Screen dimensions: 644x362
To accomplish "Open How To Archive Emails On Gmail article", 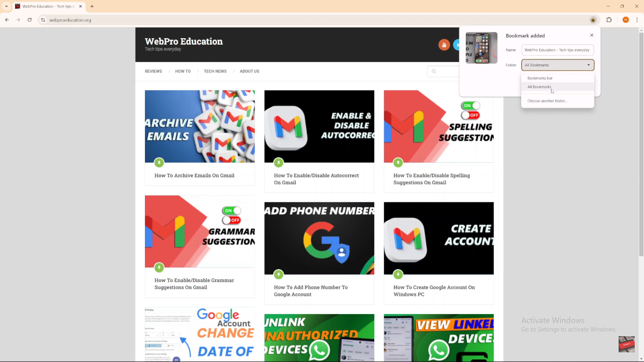I will 194,176.
